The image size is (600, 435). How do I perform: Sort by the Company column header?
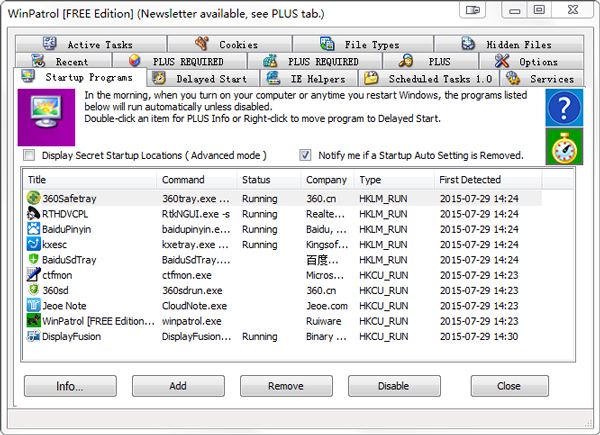[327, 180]
